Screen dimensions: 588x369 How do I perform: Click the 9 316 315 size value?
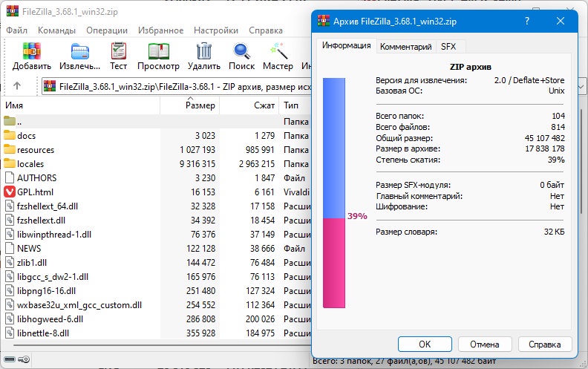(x=197, y=164)
